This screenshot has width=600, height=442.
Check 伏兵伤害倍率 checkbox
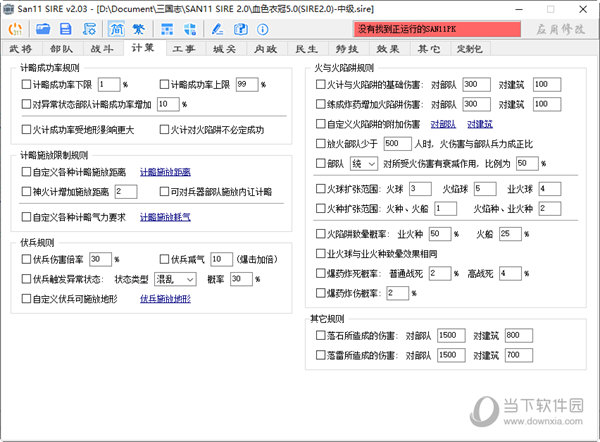pos(26,259)
